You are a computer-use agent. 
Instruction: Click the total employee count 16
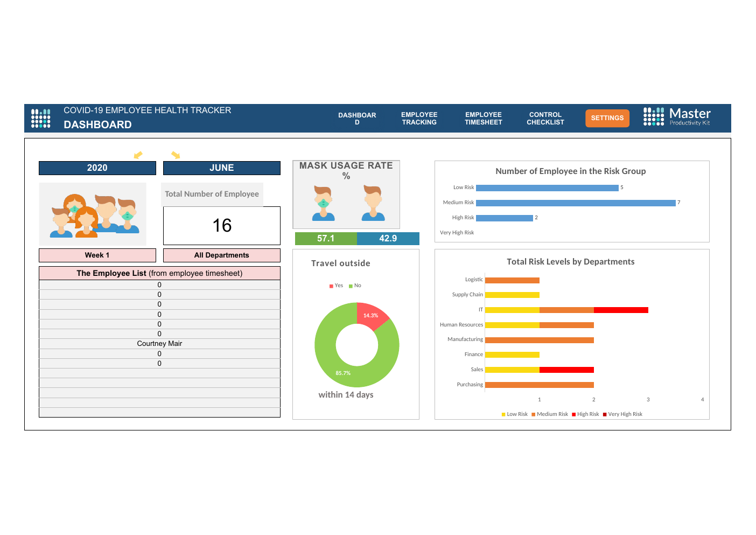(222, 226)
